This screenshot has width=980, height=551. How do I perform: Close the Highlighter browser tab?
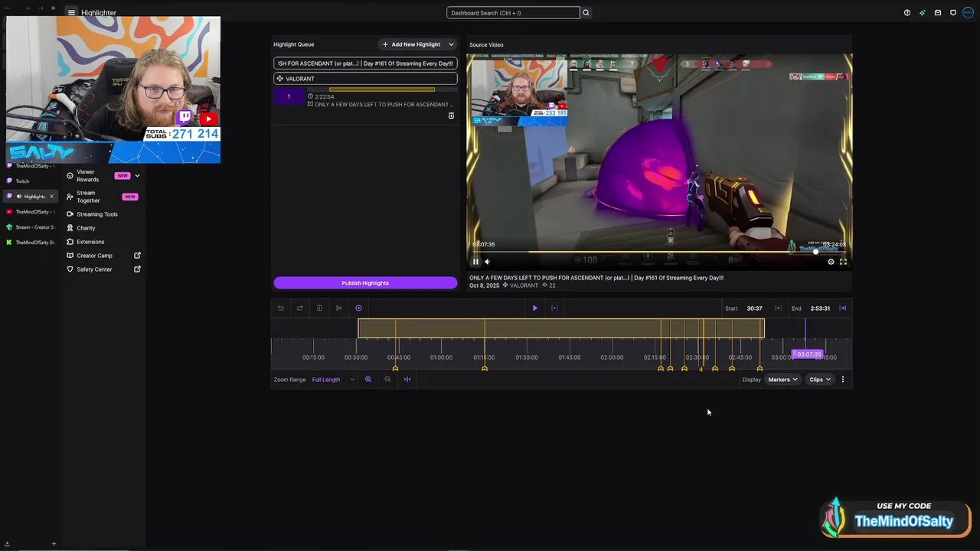[x=51, y=197]
